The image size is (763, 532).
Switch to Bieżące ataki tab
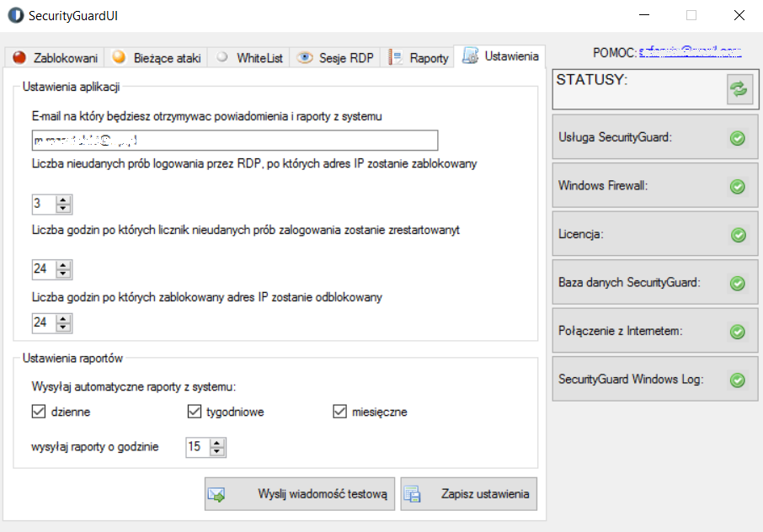156,58
